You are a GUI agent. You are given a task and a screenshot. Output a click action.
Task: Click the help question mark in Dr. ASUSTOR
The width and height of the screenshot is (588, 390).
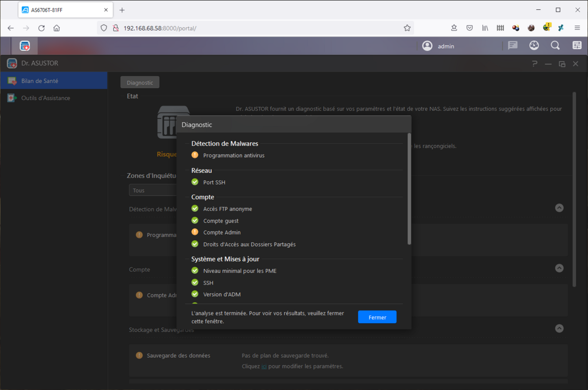[535, 64]
